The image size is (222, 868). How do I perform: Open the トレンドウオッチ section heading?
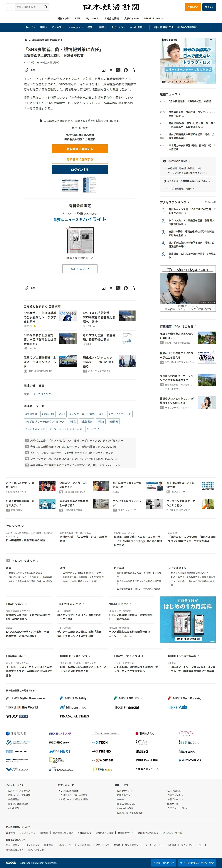25,561
